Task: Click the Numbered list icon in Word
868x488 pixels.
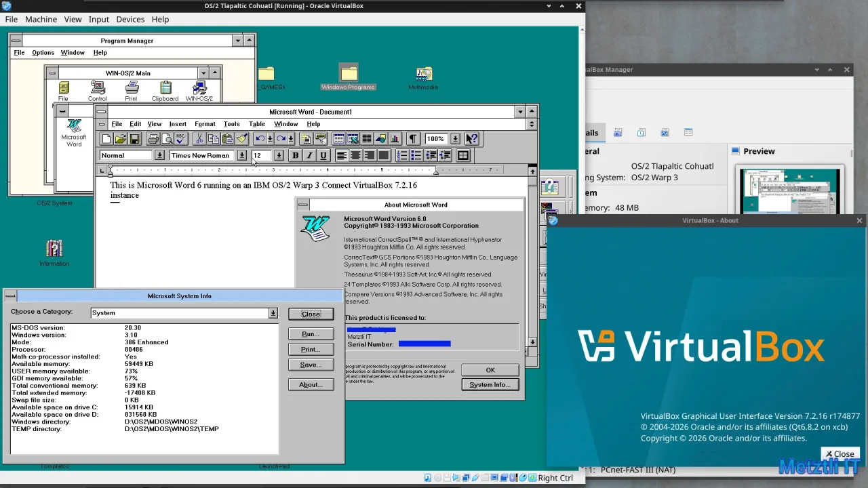Action: click(x=402, y=155)
